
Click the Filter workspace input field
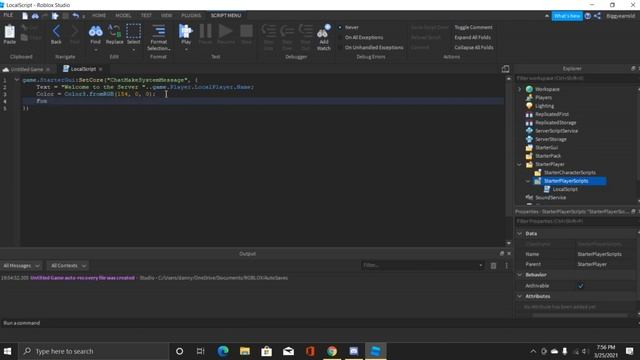pos(575,78)
